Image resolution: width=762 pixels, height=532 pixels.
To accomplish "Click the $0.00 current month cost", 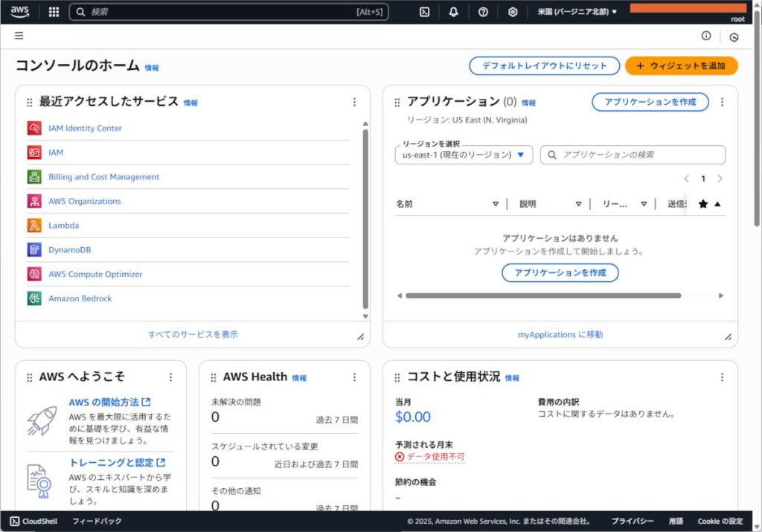I will [x=412, y=417].
